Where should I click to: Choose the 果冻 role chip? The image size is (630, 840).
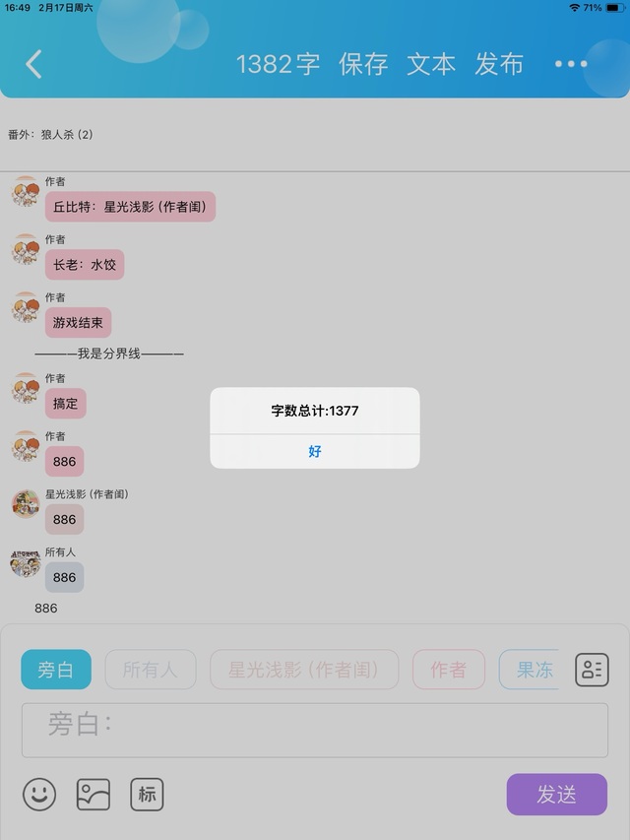tap(530, 670)
